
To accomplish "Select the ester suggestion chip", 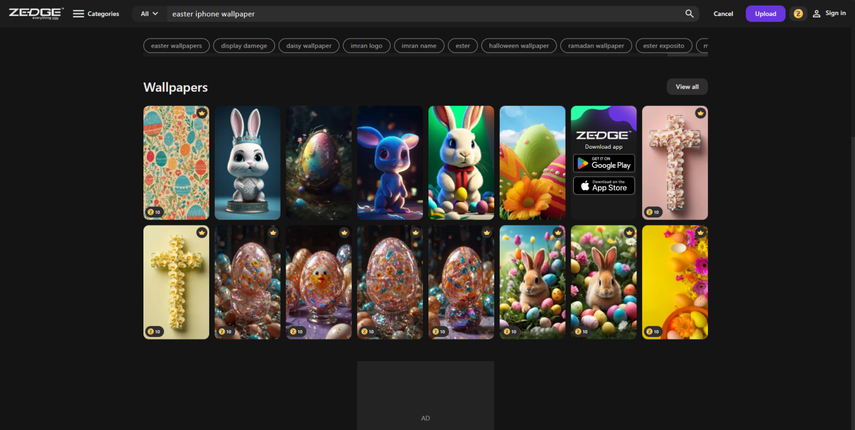I will [463, 46].
